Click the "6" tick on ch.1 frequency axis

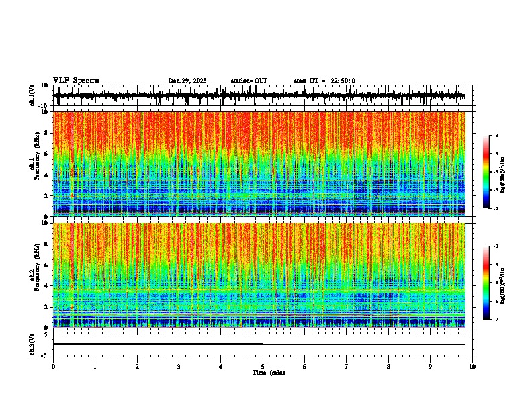point(47,154)
